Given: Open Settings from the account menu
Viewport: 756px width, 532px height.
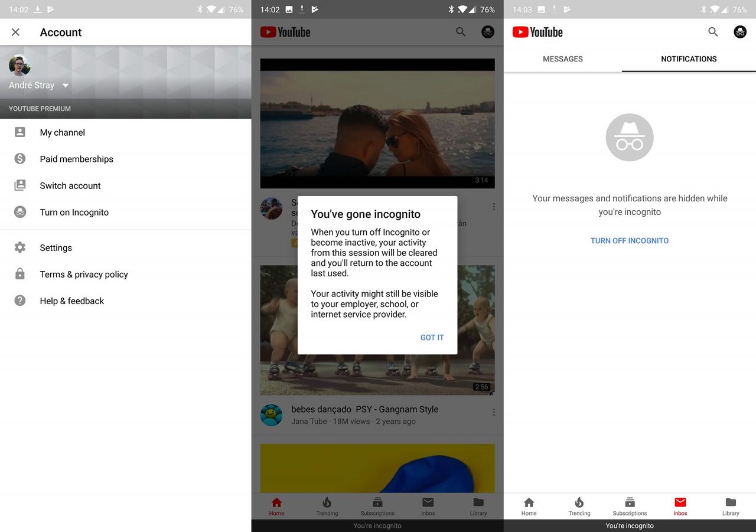Looking at the screenshot, I should point(125,247).
